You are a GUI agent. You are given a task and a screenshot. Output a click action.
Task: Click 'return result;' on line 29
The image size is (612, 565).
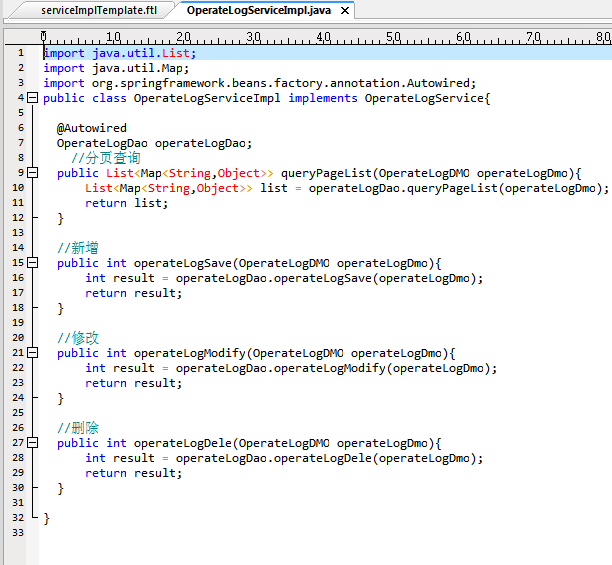coord(133,473)
